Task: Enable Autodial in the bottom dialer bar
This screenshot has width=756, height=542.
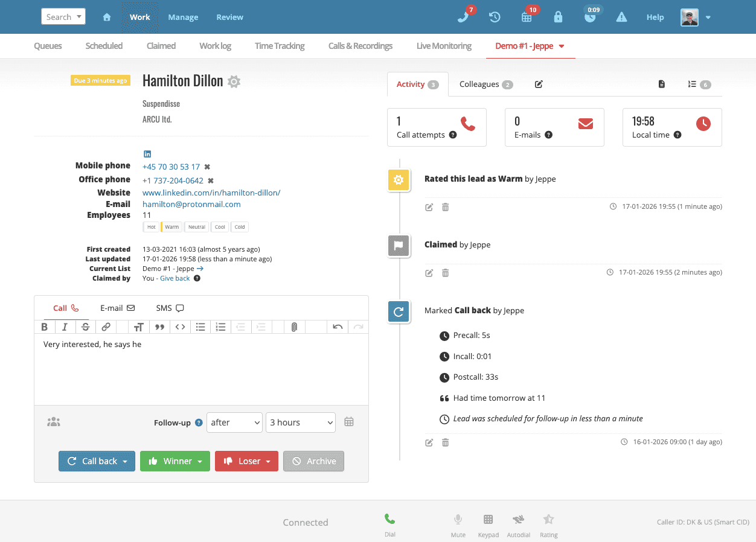Action: pyautogui.click(x=518, y=520)
